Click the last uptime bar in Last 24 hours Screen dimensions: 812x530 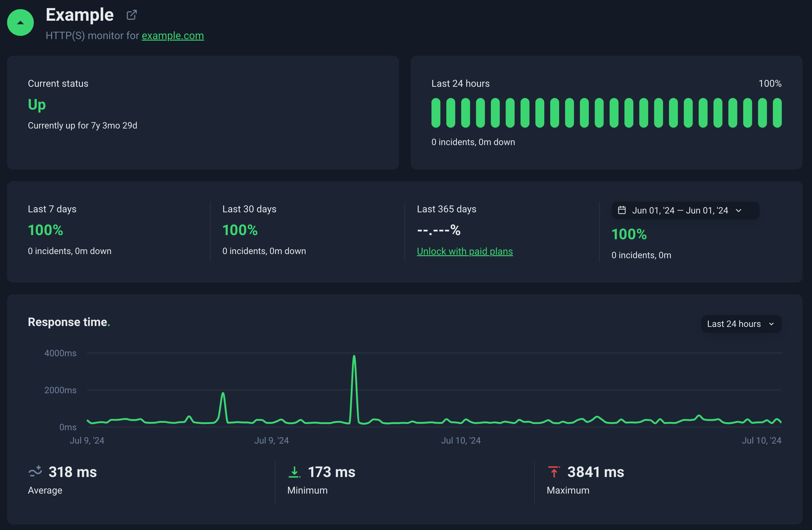(777, 113)
